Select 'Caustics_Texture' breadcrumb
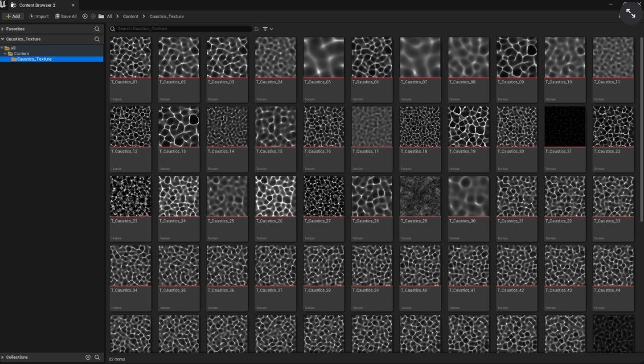This screenshot has width=644, height=364. [x=166, y=16]
